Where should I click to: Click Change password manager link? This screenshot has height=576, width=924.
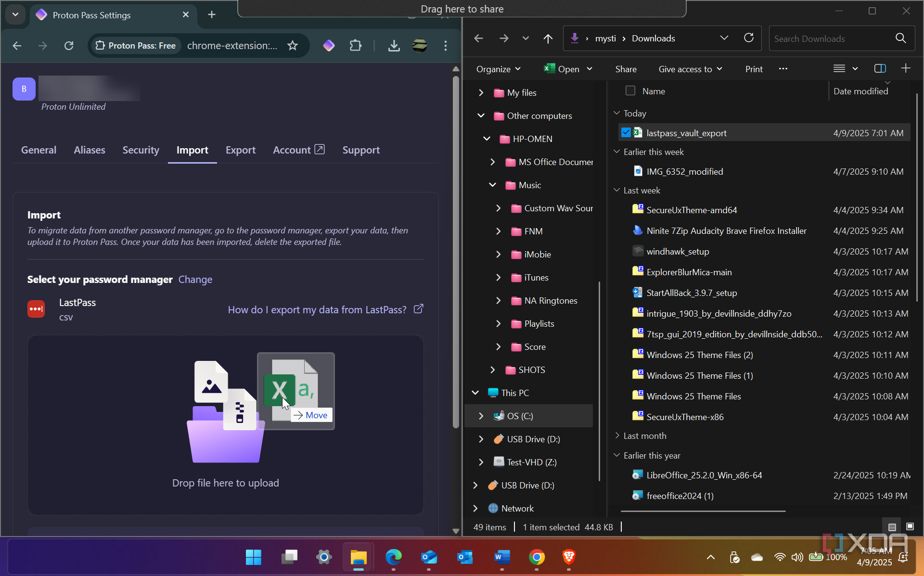(x=195, y=279)
